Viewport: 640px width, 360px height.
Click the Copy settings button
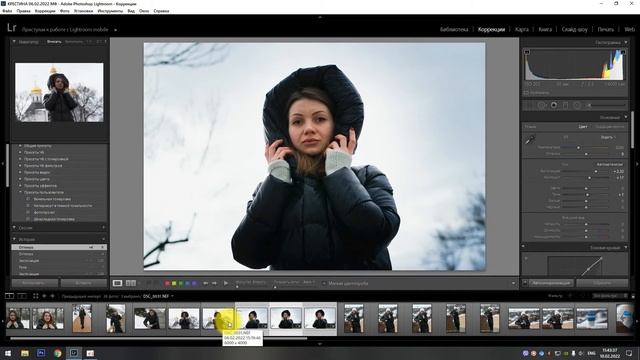tap(34, 283)
